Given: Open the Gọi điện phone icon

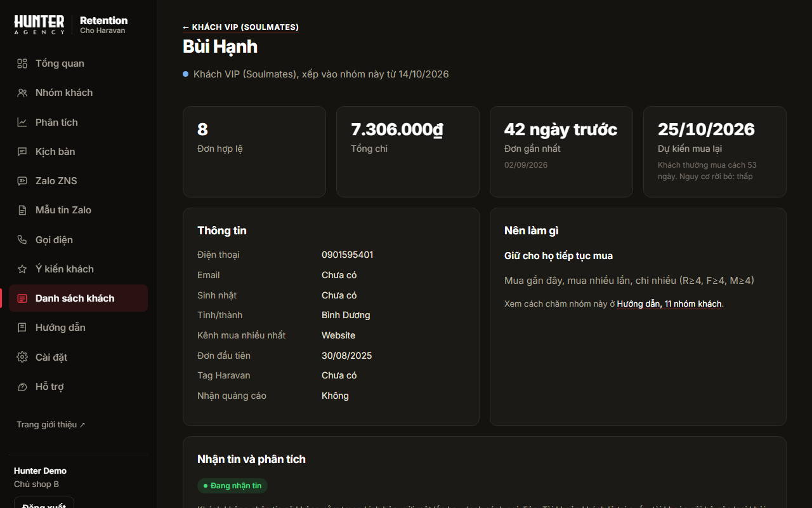Looking at the screenshot, I should (x=22, y=240).
